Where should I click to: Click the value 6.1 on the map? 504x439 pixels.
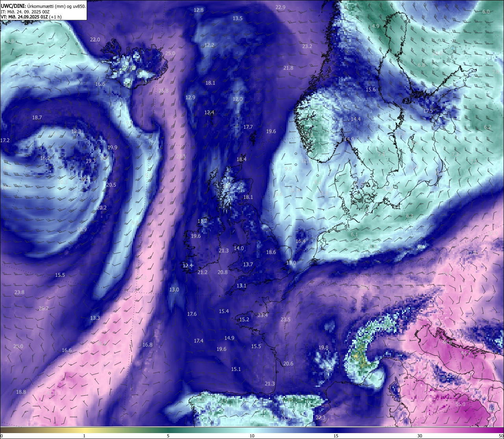[354, 234]
